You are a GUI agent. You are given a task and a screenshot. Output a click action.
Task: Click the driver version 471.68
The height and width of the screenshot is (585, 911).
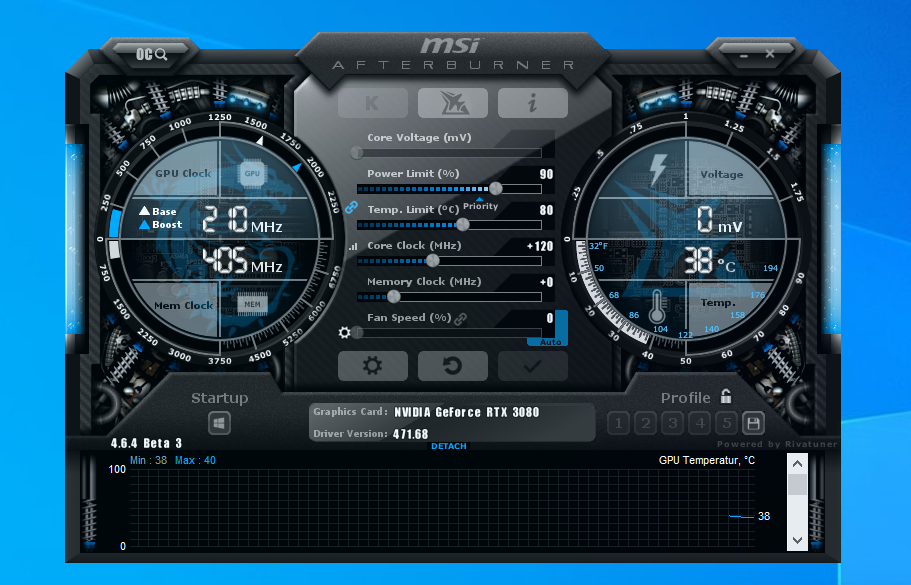410,434
